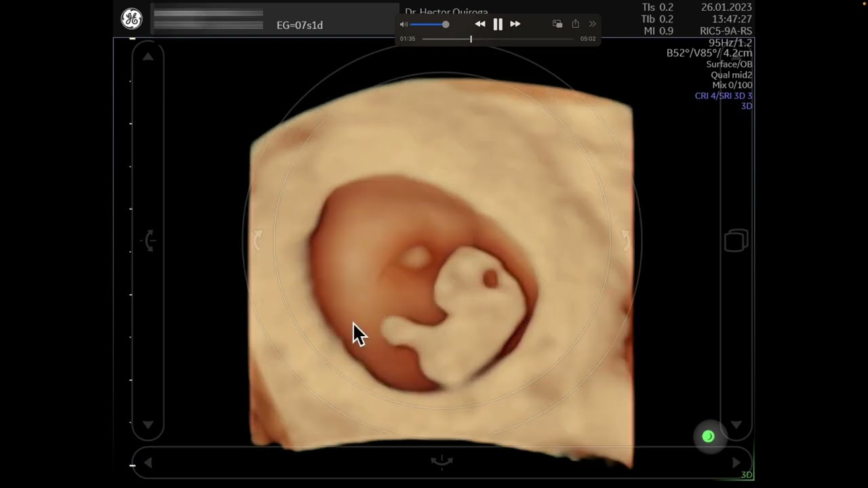Click down arrow on right vertical bar
The width and height of the screenshot is (868, 488).
tap(736, 425)
